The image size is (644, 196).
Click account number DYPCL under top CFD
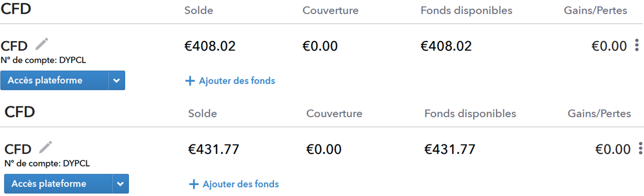click(x=43, y=60)
